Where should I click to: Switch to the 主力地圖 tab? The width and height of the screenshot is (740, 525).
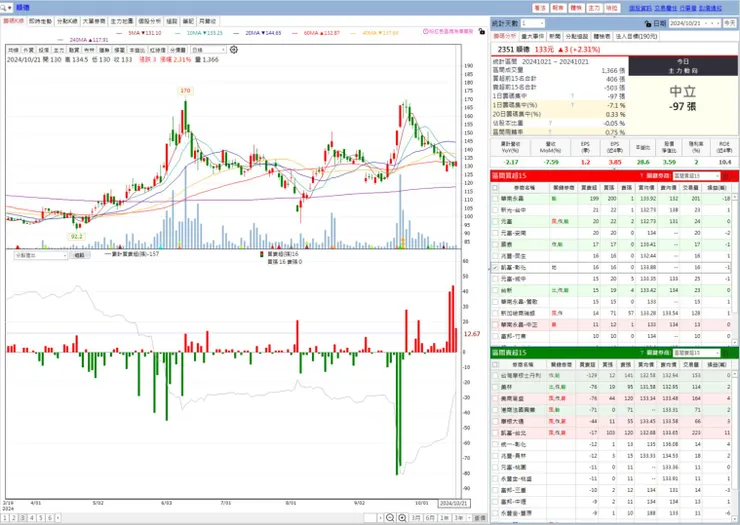click(122, 21)
